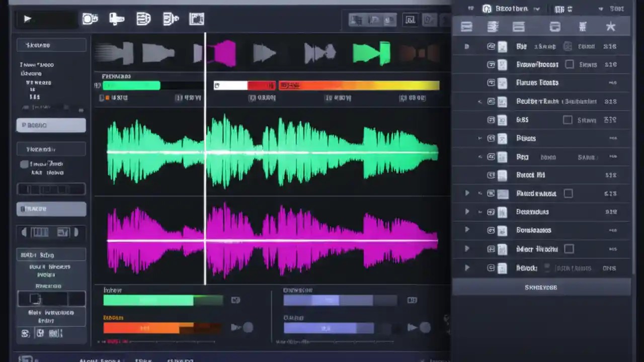Select the stacked tracks icon in the browser toolbar
This screenshot has width=644, height=362.
[x=493, y=27]
